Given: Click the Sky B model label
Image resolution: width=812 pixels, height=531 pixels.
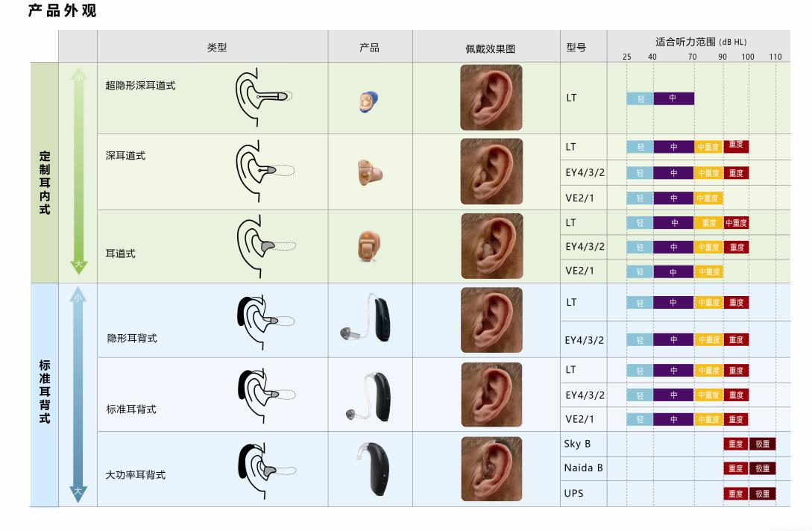Looking at the screenshot, I should click(577, 444).
